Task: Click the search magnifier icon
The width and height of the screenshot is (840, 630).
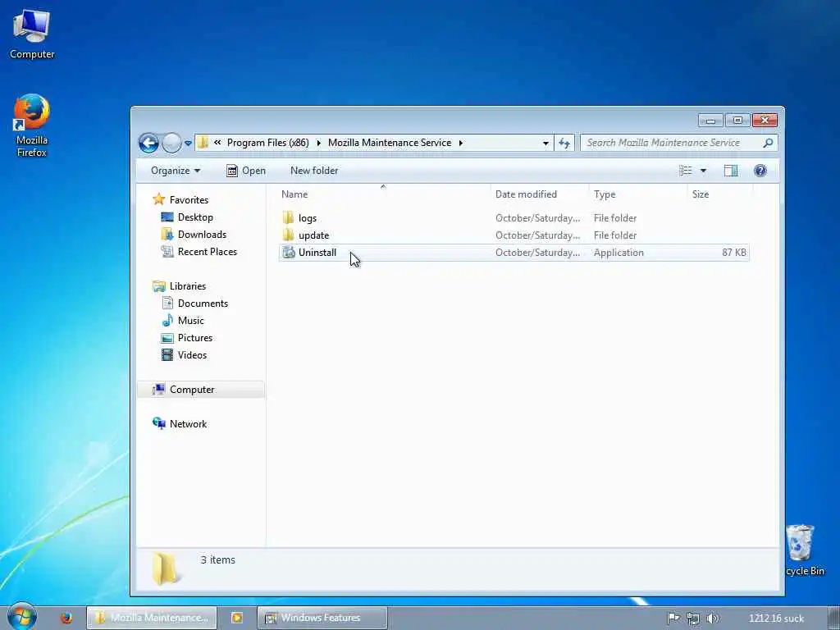Action: click(768, 143)
